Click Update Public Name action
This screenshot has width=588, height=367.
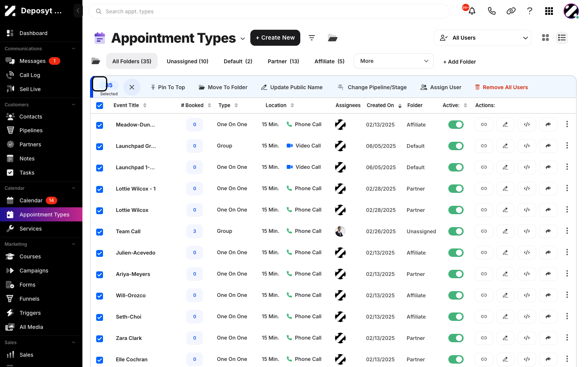pos(292,87)
